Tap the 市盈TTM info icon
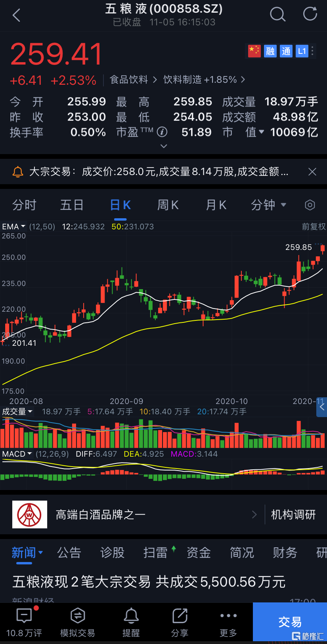The height and width of the screenshot is (644, 327). (162, 132)
